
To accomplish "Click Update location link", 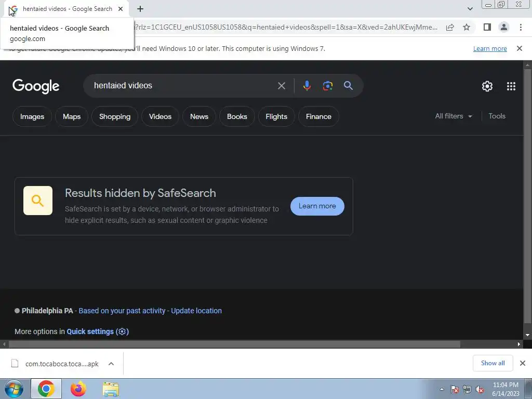I will click(x=196, y=311).
